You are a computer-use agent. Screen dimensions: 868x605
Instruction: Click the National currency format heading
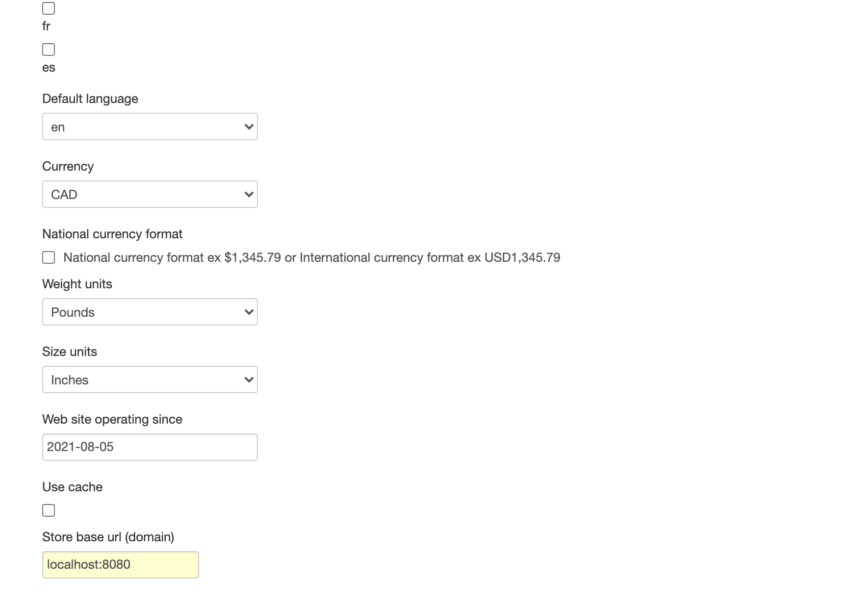pos(112,234)
